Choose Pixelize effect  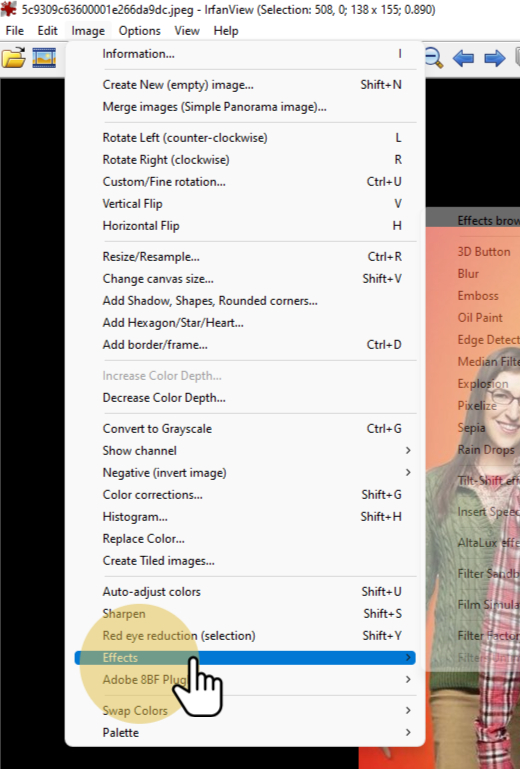477,406
